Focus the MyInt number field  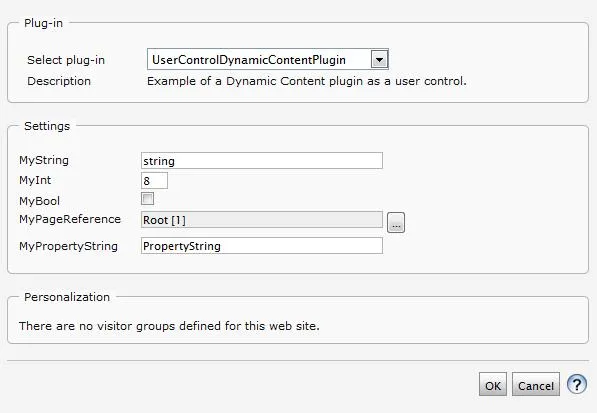click(x=154, y=181)
